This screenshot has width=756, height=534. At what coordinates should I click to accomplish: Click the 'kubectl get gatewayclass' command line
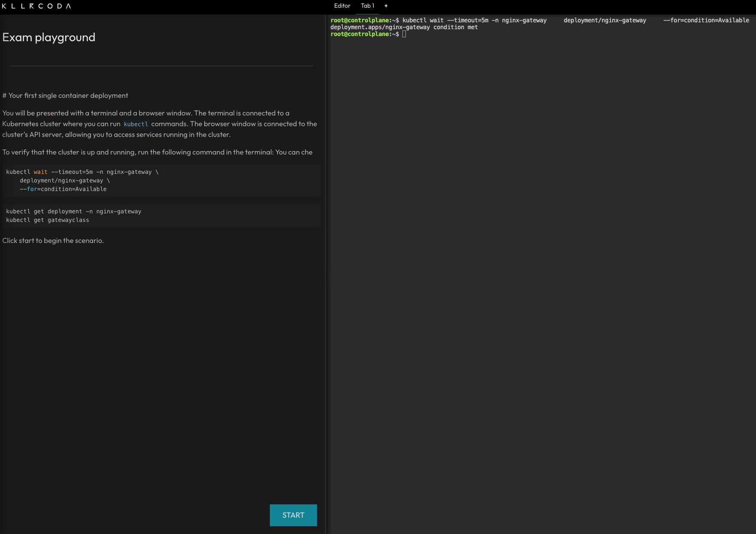point(48,220)
